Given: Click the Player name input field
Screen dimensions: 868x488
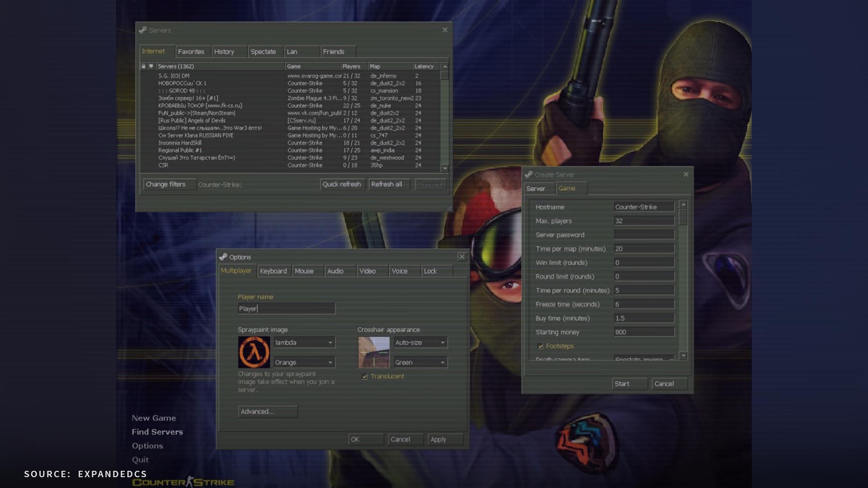Looking at the screenshot, I should pos(287,309).
